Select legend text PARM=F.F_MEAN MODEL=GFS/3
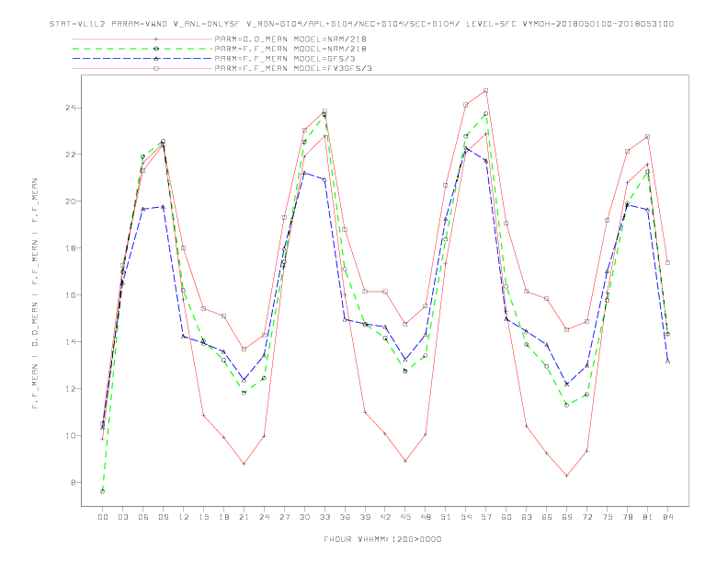This screenshot has width=728, height=563. coord(285,59)
